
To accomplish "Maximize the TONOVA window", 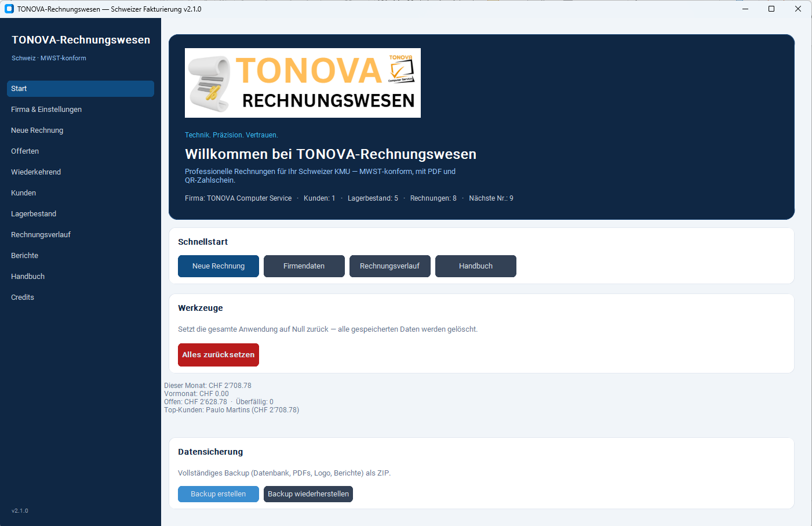I will 771,9.
